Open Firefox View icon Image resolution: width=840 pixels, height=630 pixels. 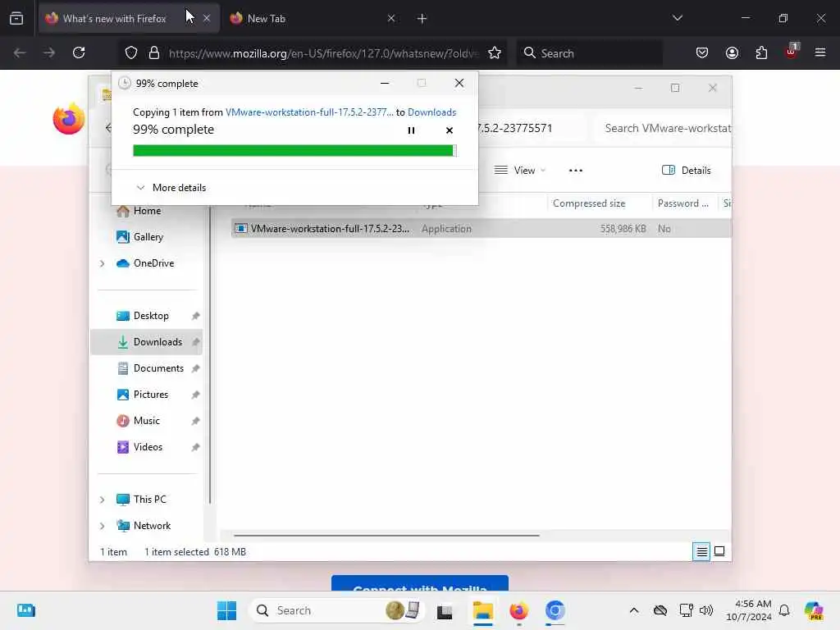pyautogui.click(x=16, y=19)
